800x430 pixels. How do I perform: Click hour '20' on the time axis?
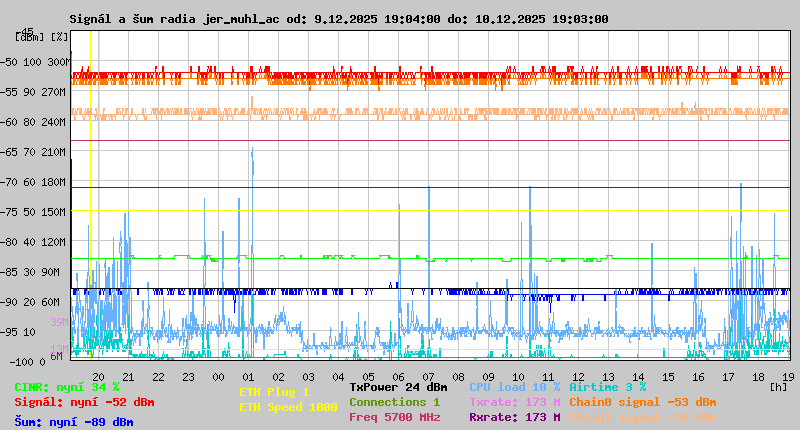[x=98, y=377]
